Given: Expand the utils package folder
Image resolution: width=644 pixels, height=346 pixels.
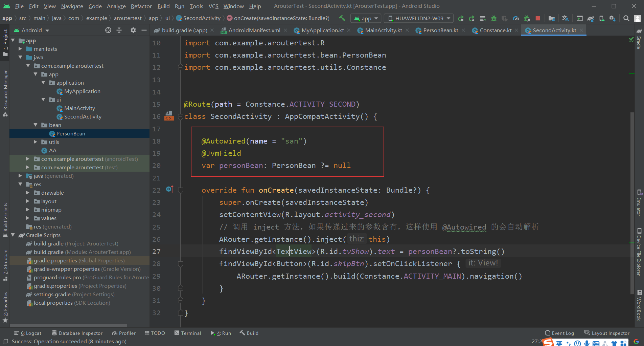Looking at the screenshot, I should 36,142.
